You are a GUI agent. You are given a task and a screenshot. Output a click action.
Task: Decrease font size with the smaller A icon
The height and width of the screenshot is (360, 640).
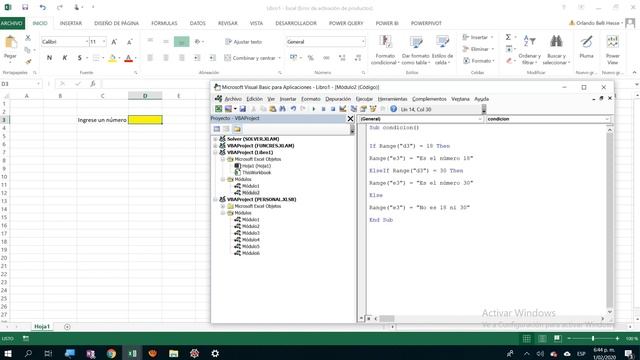pos(129,42)
